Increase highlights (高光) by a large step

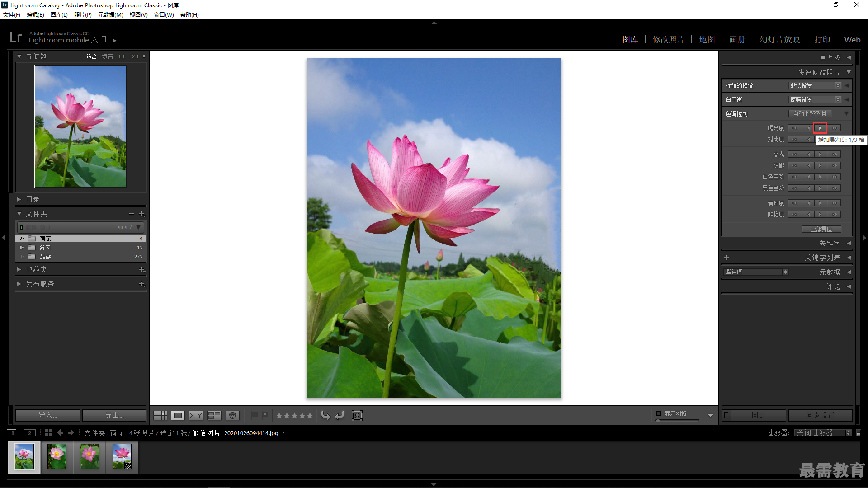[835, 154]
